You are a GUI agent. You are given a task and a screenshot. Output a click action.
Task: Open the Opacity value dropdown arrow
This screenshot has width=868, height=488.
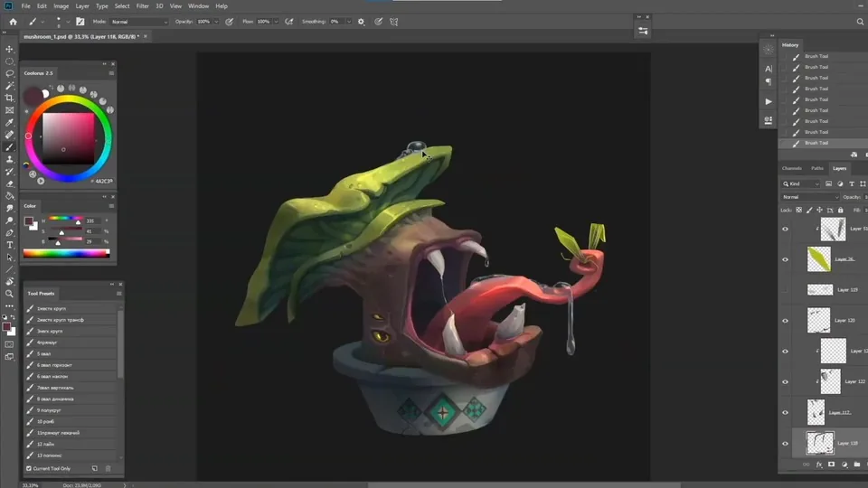[x=216, y=22]
